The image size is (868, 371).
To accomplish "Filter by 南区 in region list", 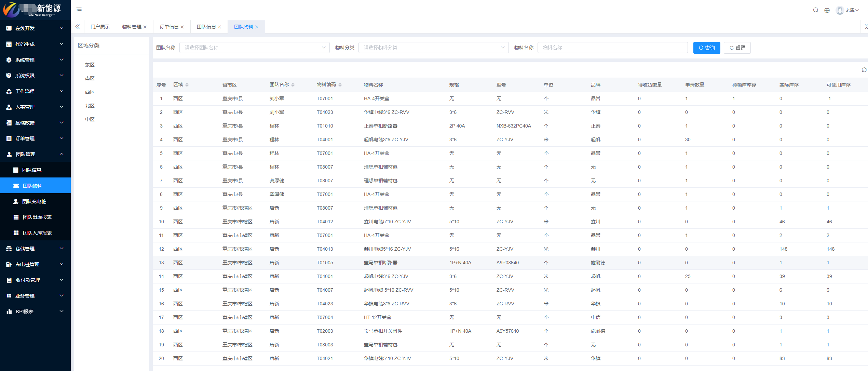I will tap(90, 78).
